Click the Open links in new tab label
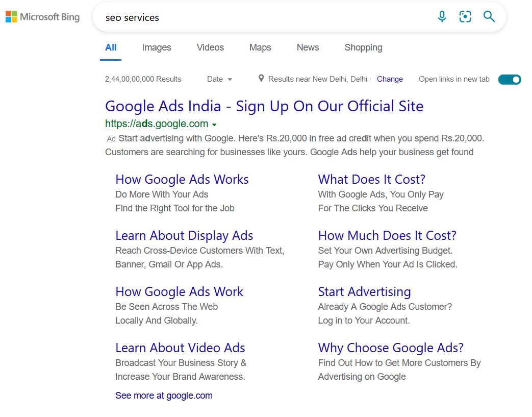 pyautogui.click(x=454, y=79)
